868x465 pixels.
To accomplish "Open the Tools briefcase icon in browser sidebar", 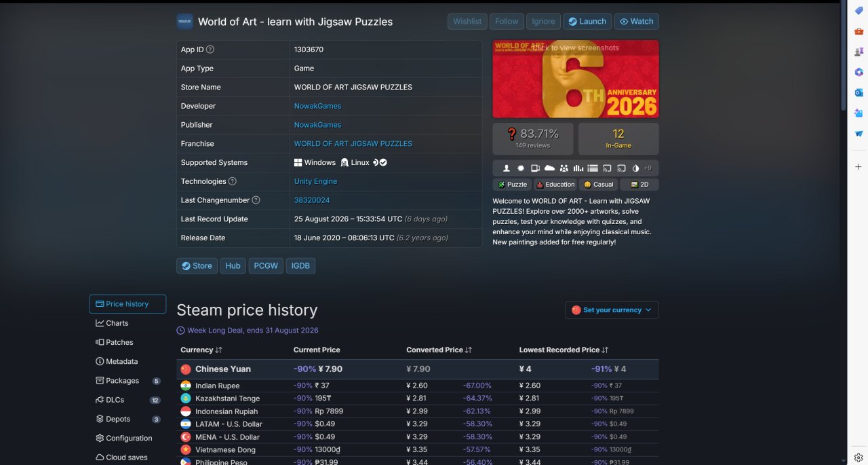I will [x=859, y=31].
